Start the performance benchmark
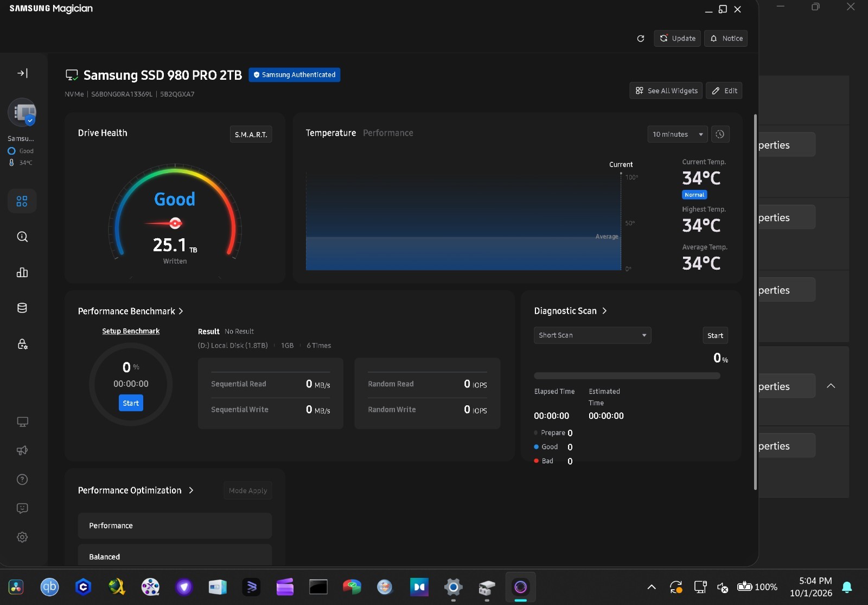 [x=131, y=403]
